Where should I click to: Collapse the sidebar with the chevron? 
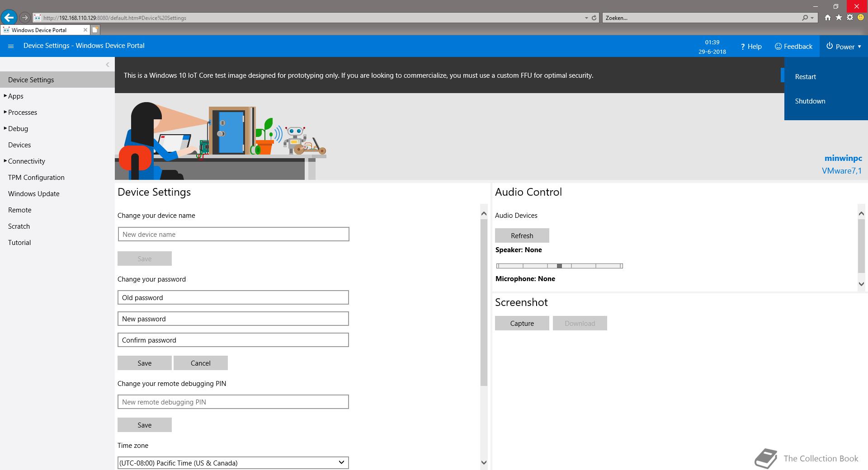click(107, 65)
